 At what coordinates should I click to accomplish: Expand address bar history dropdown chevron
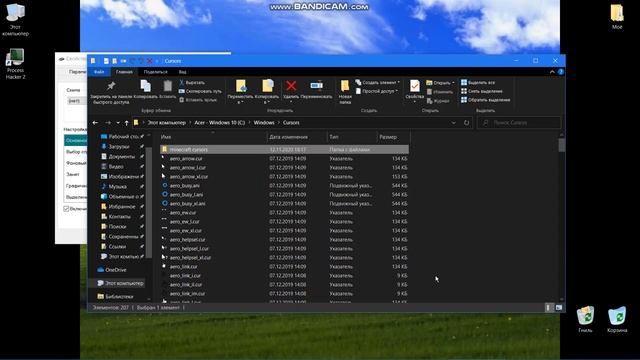click(453, 123)
